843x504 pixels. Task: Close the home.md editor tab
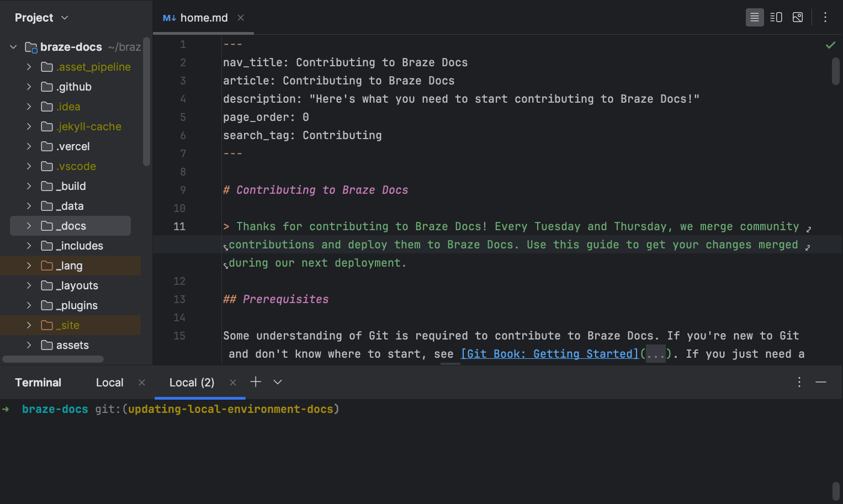click(241, 18)
